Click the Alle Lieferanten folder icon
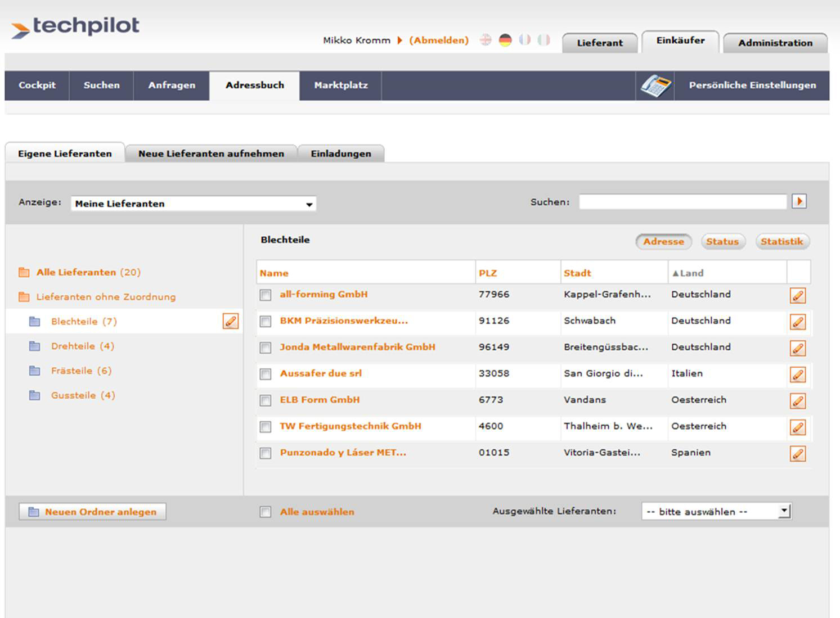This screenshot has width=840, height=618. pos(24,272)
